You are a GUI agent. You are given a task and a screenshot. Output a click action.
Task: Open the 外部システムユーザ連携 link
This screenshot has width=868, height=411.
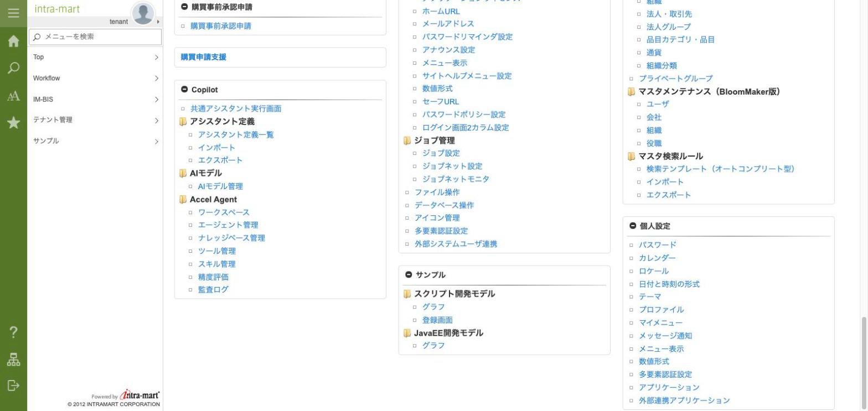click(456, 244)
